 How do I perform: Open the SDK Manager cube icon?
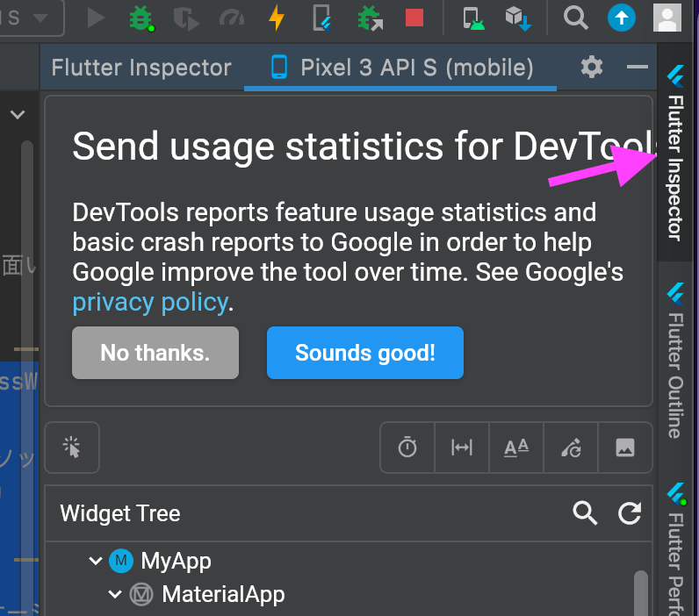(x=518, y=18)
